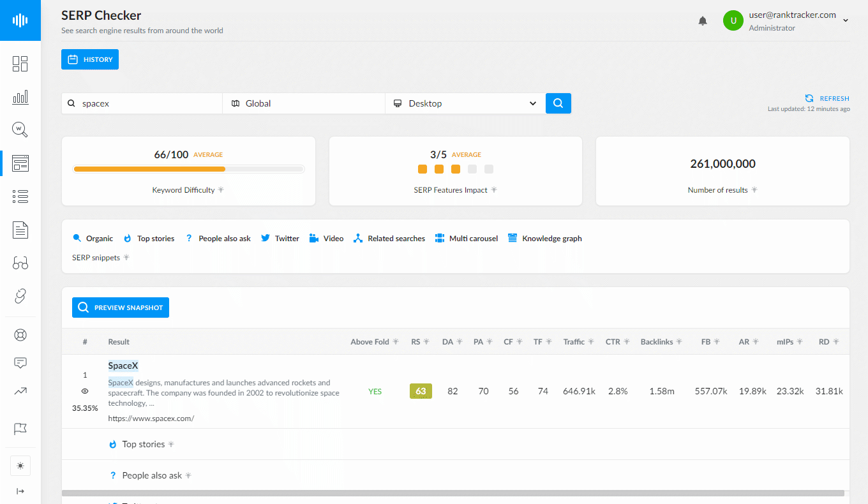Click the 261,000,000 results count
The width and height of the screenshot is (868, 504).
click(x=722, y=164)
